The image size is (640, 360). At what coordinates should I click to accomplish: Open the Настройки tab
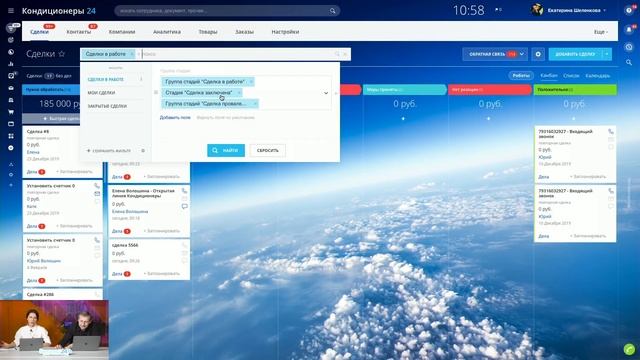pyautogui.click(x=285, y=32)
